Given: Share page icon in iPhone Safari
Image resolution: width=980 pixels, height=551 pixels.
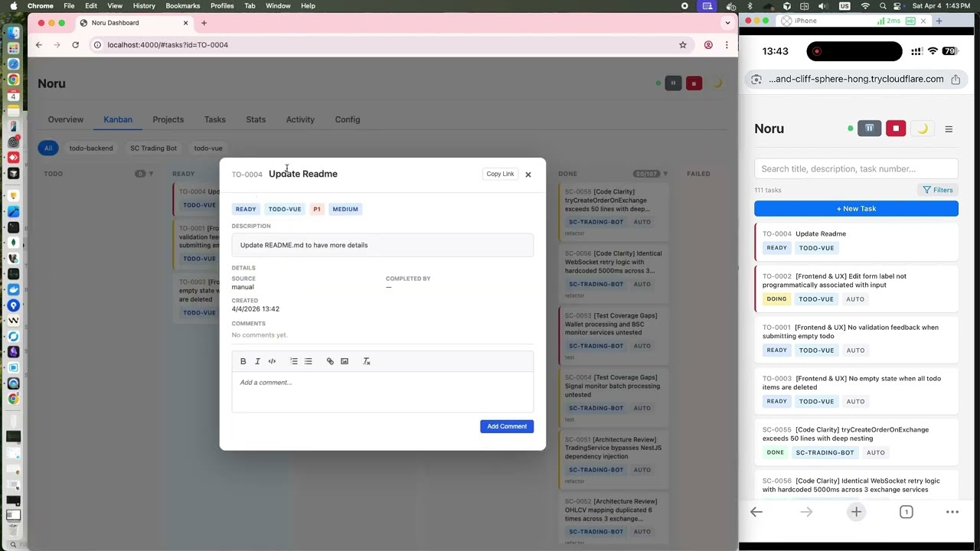Looking at the screenshot, I should [955, 79].
